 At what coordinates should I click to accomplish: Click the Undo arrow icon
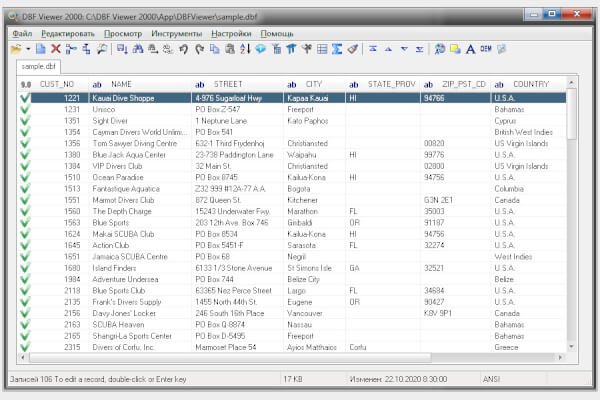point(184,49)
